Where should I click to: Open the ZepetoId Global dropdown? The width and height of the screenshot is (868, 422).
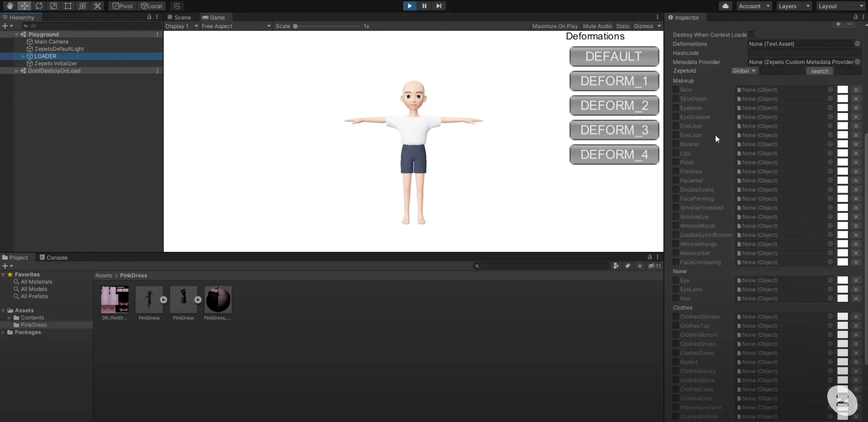[744, 71]
